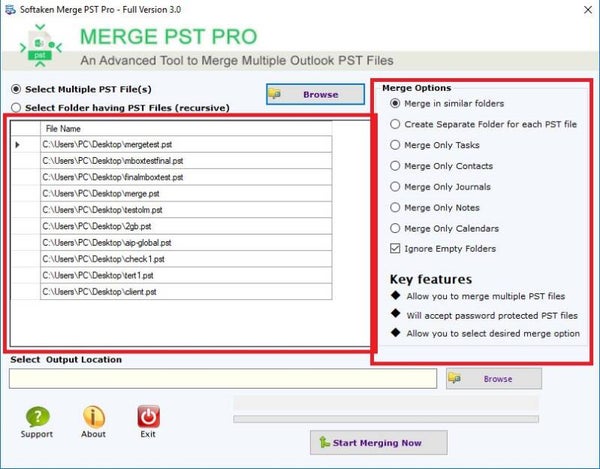Screen dimensions: 600x469
Task: Select Merge Only Calendars option
Action: (x=395, y=228)
